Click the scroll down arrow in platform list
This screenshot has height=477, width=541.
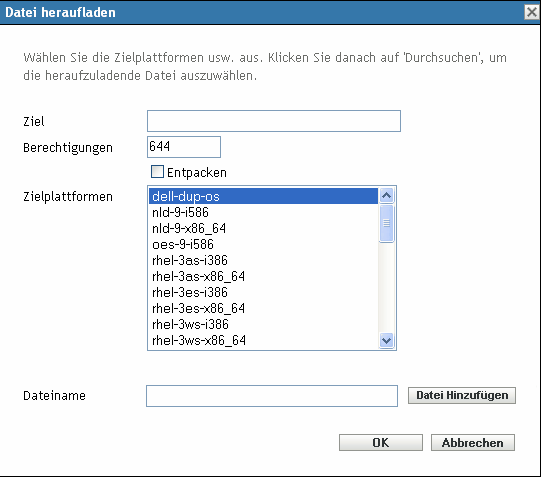pyautogui.click(x=386, y=341)
